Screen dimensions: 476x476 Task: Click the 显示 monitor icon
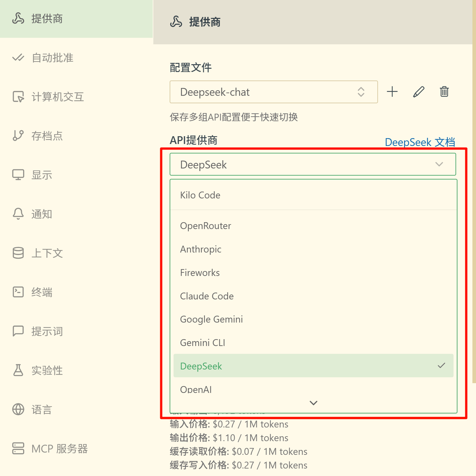click(x=18, y=175)
